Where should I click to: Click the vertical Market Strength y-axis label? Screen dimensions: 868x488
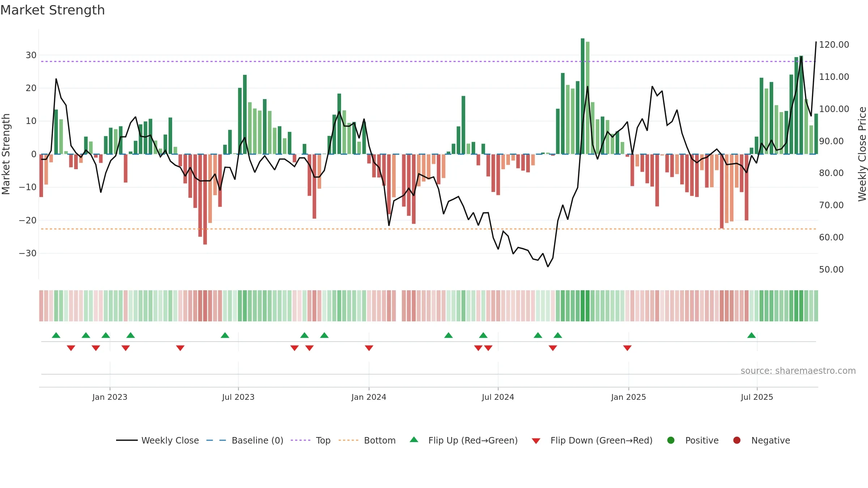6,154
